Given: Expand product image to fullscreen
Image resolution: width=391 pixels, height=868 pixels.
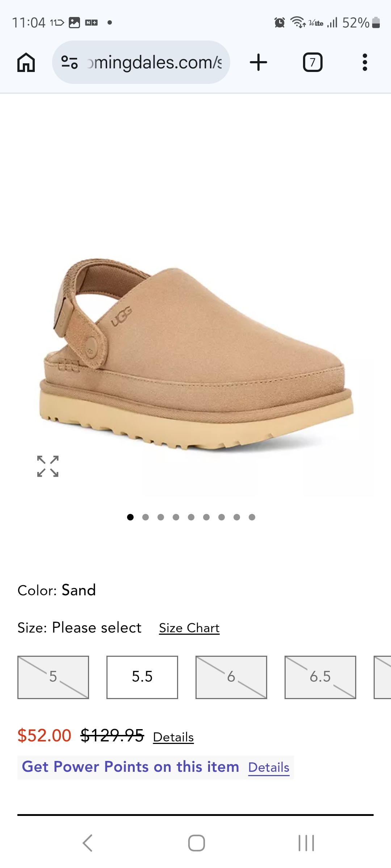Looking at the screenshot, I should click(x=48, y=466).
